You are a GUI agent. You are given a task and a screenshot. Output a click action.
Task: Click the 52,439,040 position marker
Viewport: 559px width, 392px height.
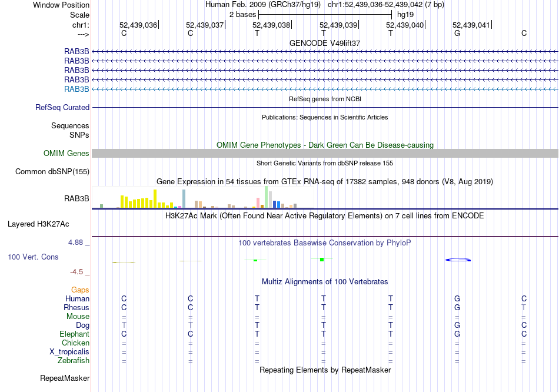tap(405, 25)
